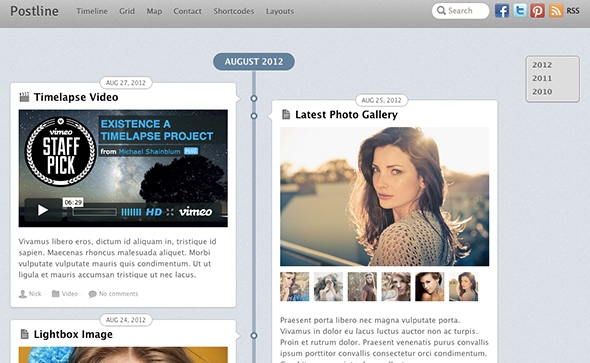
Task: Select the fourth gallery thumbnail
Action: pos(396,287)
